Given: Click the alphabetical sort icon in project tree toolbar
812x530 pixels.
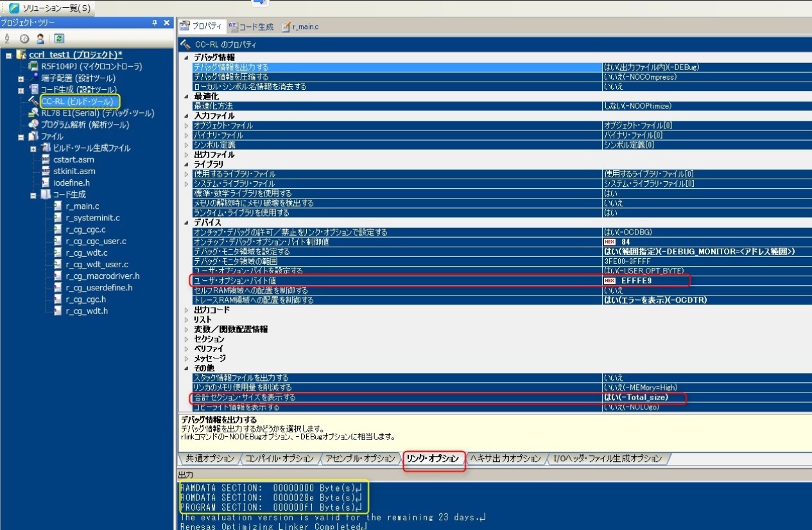Looking at the screenshot, I should tap(7, 39).
